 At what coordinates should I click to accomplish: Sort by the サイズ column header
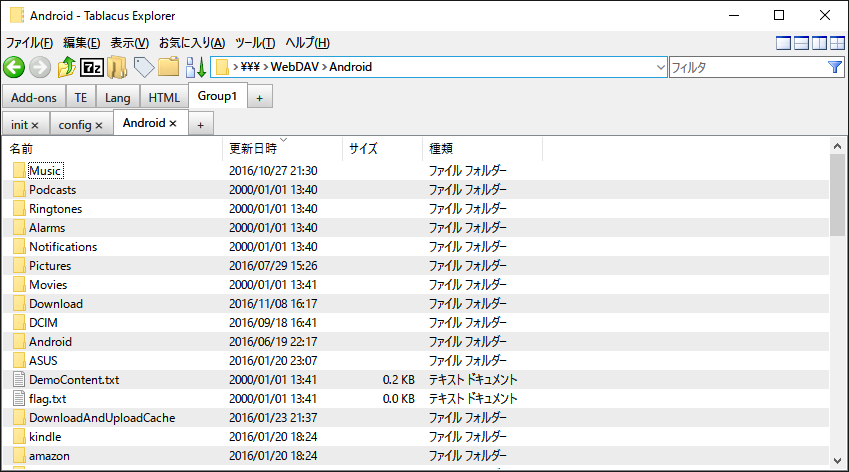[x=383, y=148]
